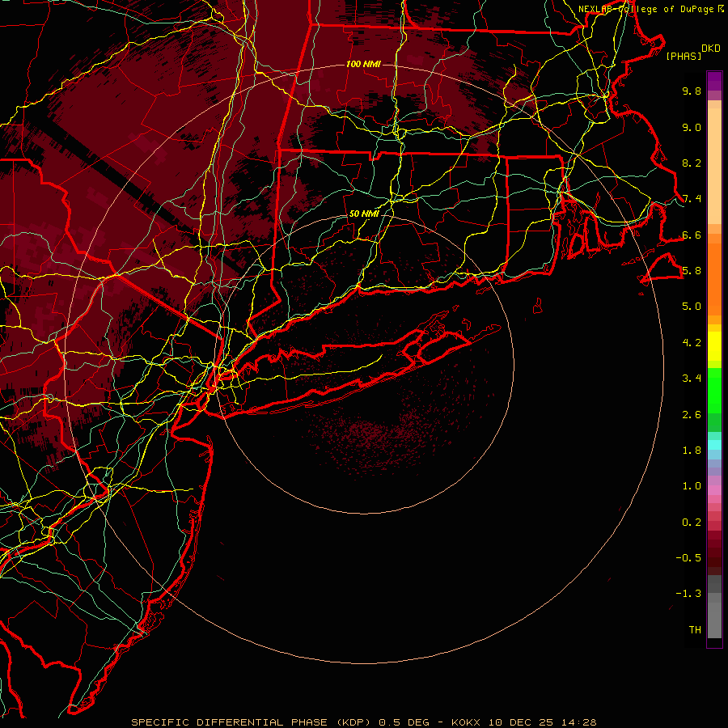The image size is (728, 728).
Task: Select the 3.4 value on the color scale
Action: point(692,379)
